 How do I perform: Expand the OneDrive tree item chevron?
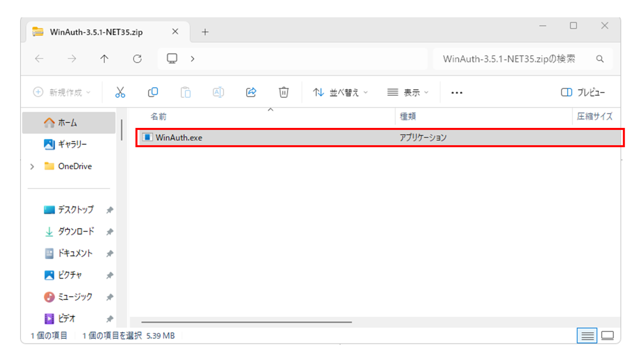[31, 166]
